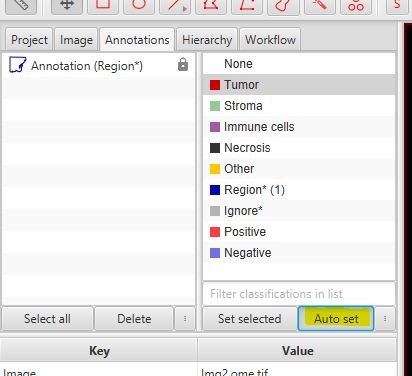Select the Polyline drawing tool
The image size is (412, 376).
(x=247, y=6)
